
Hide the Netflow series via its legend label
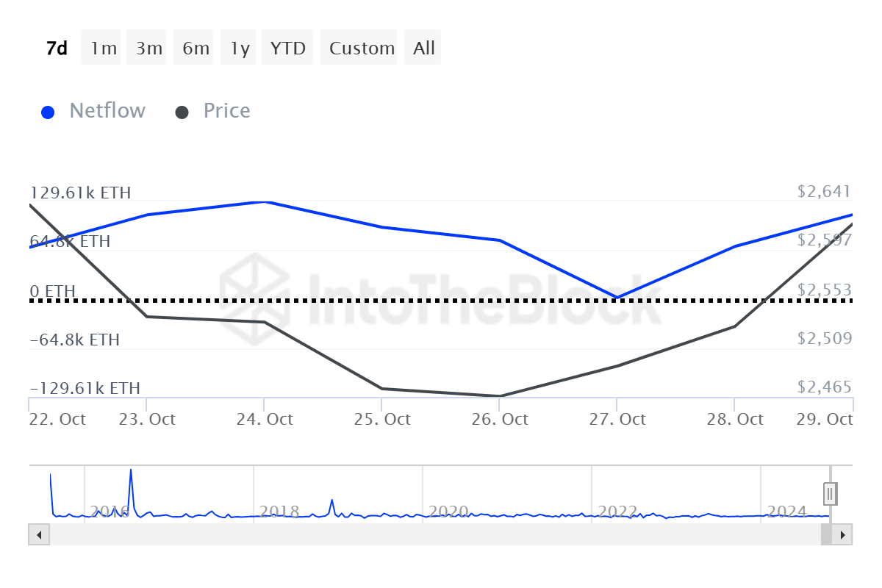(x=107, y=111)
